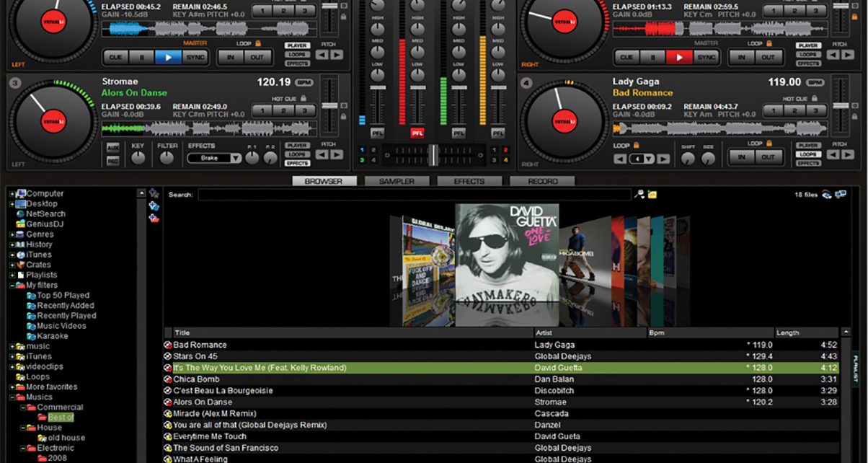This screenshot has width=868, height=463.
Task: Click loop IN on the Lady Gaga deck
Action: pos(741,157)
